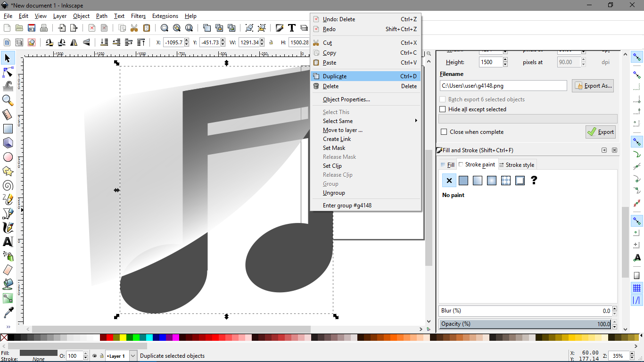Adjust the Opacity (%) slider
The height and width of the screenshot is (362, 644).
point(525,324)
